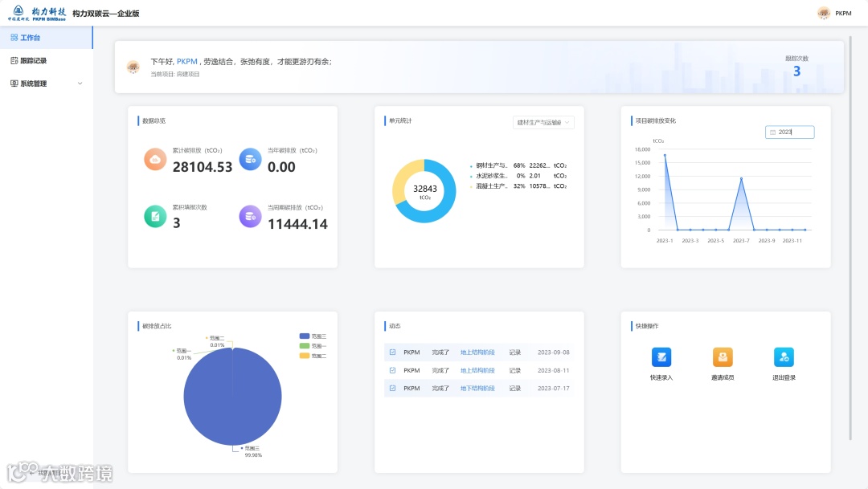Screen dimensions: 868x489
Task: Click the 累积填报次数 green edit icon
Action: coord(155,216)
